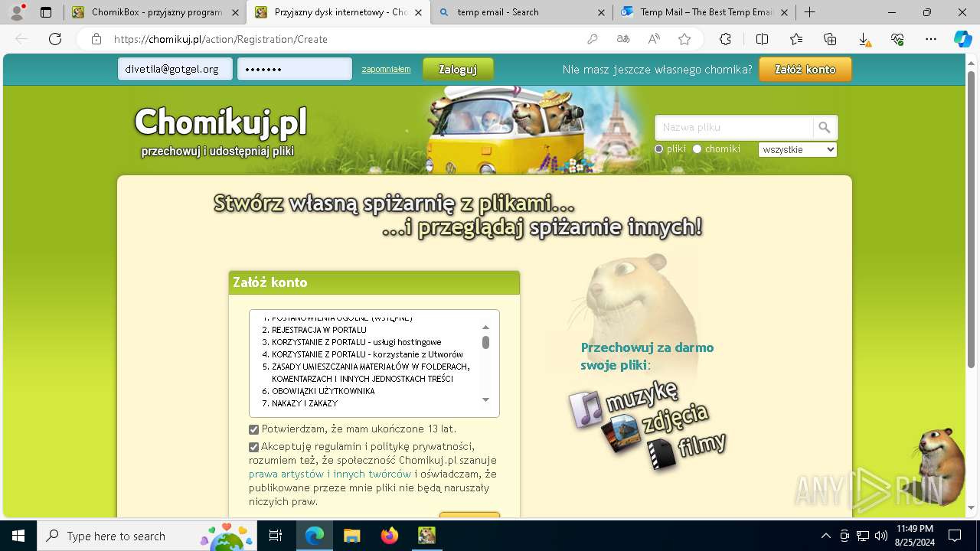View site information padlock icon
This screenshot has width=980, height=551.
tap(96, 39)
